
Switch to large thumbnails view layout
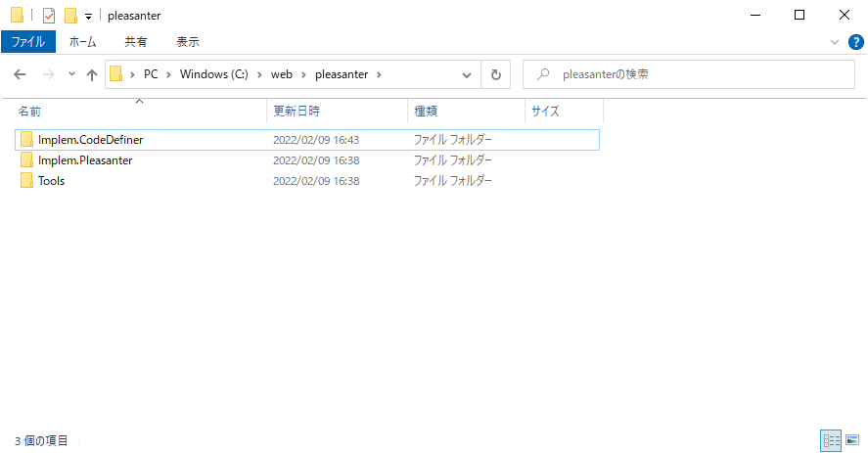coord(852,440)
